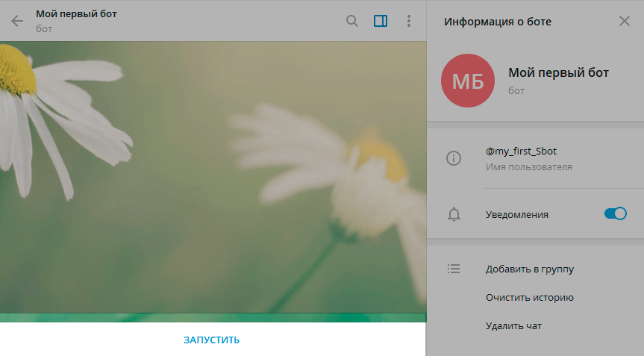The height and width of the screenshot is (356, 644).
Task: Choose Очистить историю
Action: [x=529, y=297]
